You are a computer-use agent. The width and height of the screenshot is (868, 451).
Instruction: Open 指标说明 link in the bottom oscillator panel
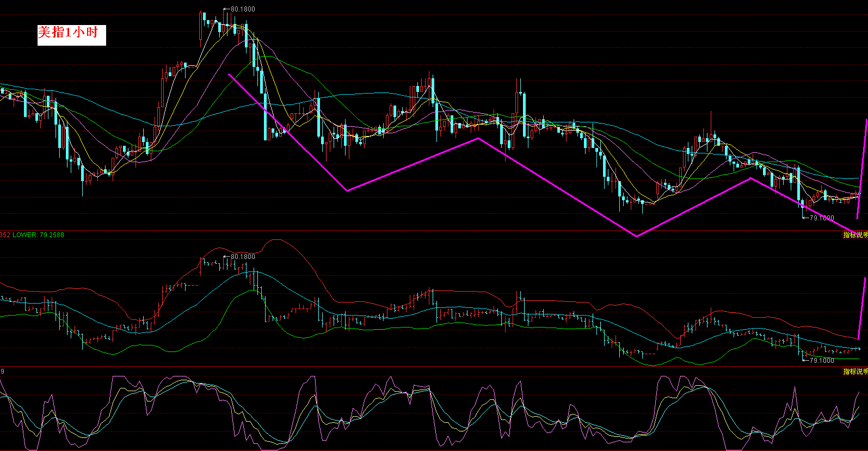click(x=855, y=371)
